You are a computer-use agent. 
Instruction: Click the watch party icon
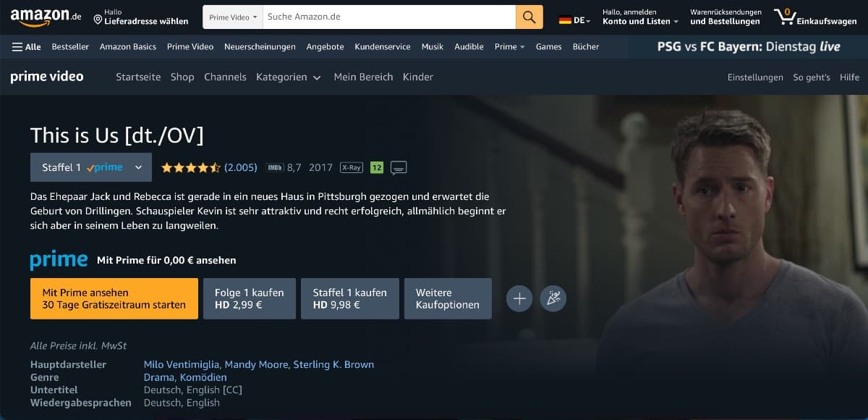(x=553, y=298)
